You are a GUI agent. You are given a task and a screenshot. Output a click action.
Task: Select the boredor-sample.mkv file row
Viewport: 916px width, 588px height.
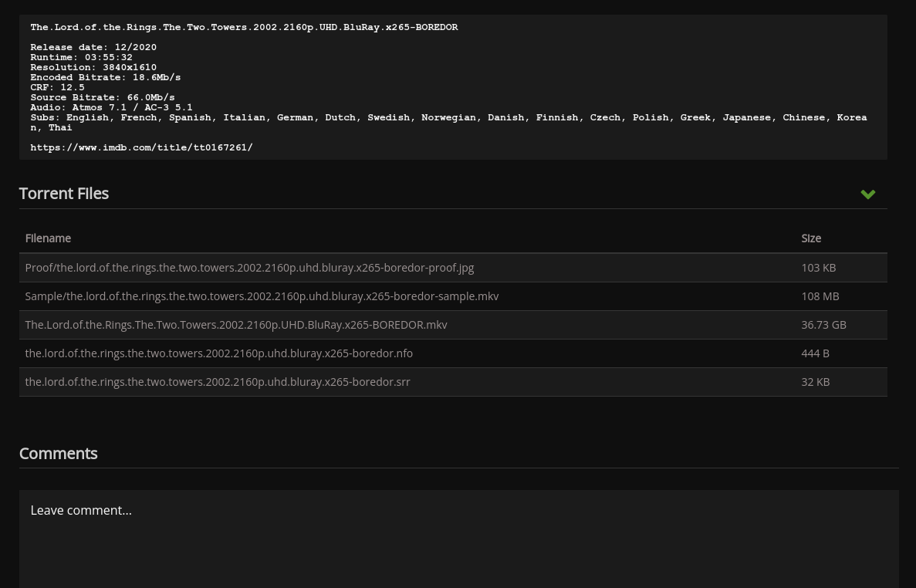[453, 296]
